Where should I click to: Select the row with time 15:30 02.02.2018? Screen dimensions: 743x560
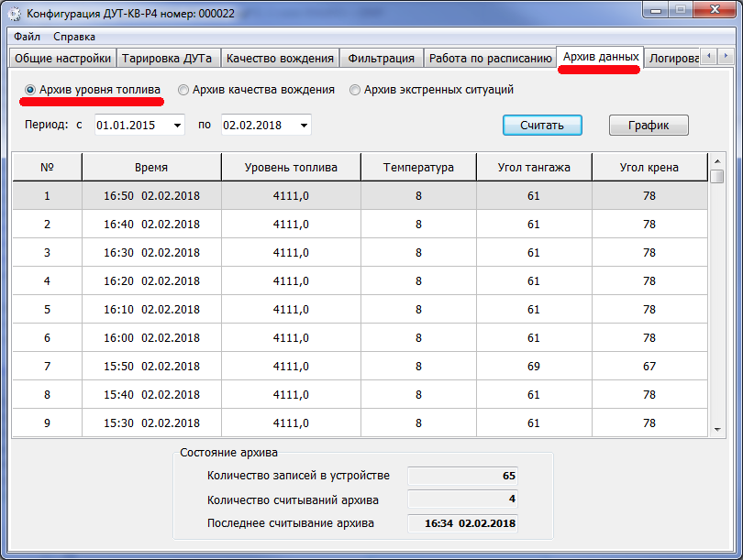click(360, 423)
